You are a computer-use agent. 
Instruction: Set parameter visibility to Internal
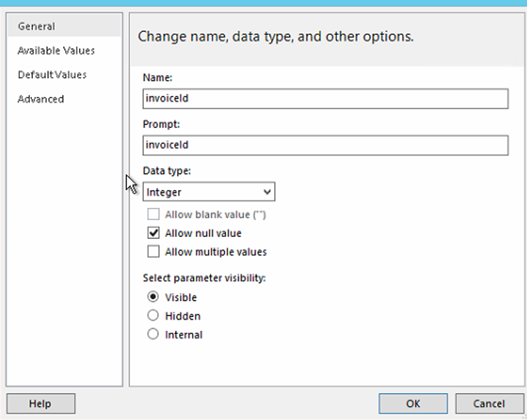(x=153, y=334)
